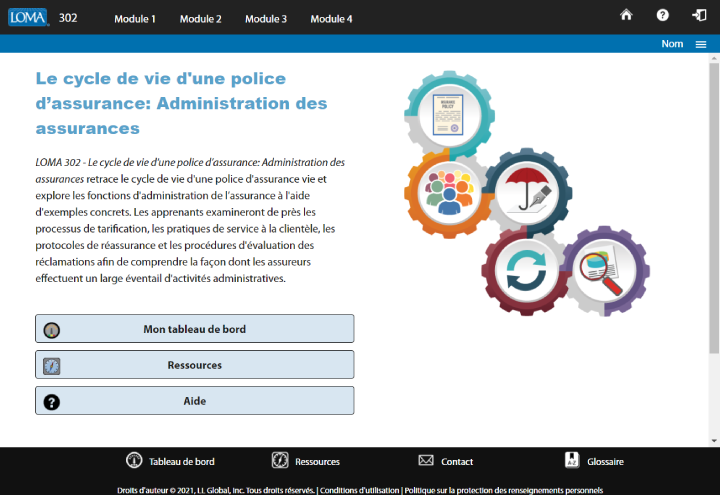Select the umbrella and pen gear

click(x=527, y=193)
